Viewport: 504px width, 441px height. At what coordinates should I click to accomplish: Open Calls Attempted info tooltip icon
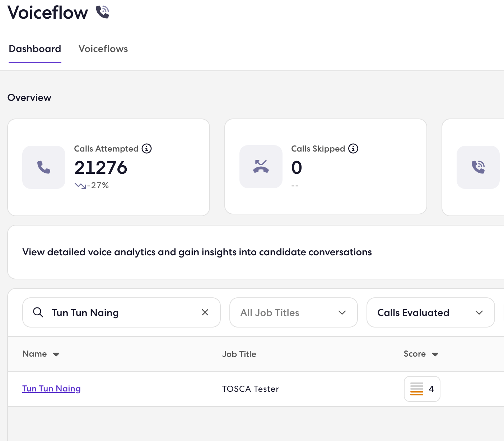click(147, 148)
